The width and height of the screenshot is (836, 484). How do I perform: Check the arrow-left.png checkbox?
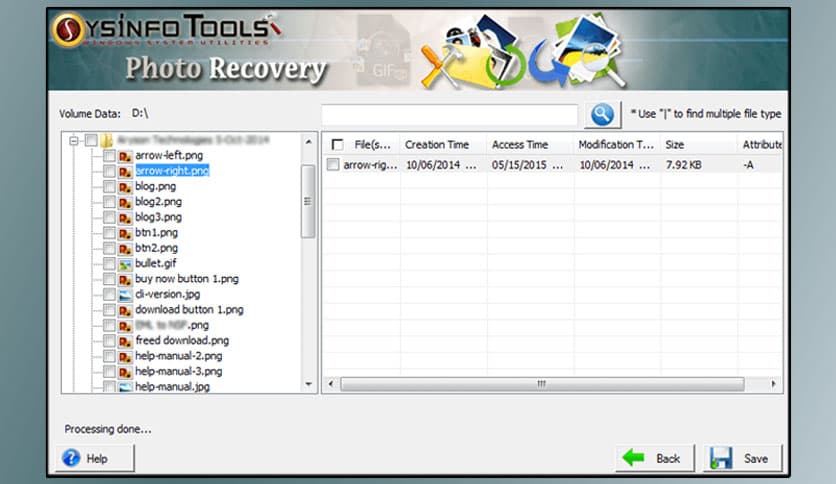coord(109,156)
